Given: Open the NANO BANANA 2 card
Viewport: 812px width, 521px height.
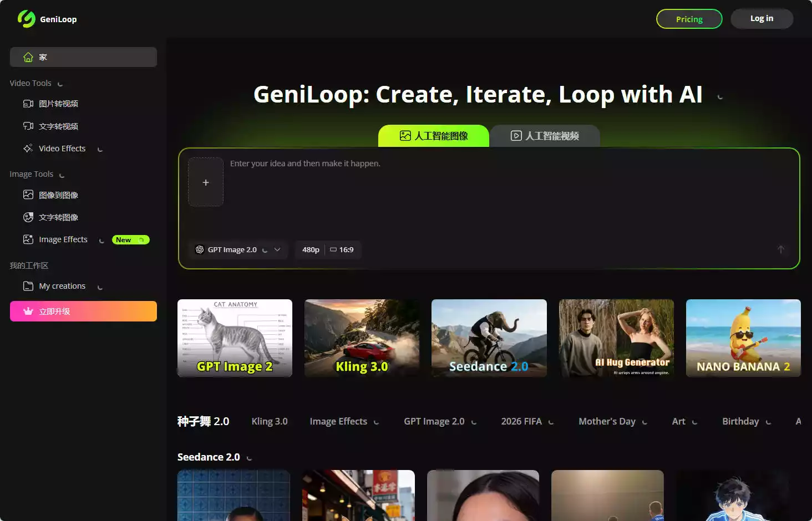Looking at the screenshot, I should point(743,338).
